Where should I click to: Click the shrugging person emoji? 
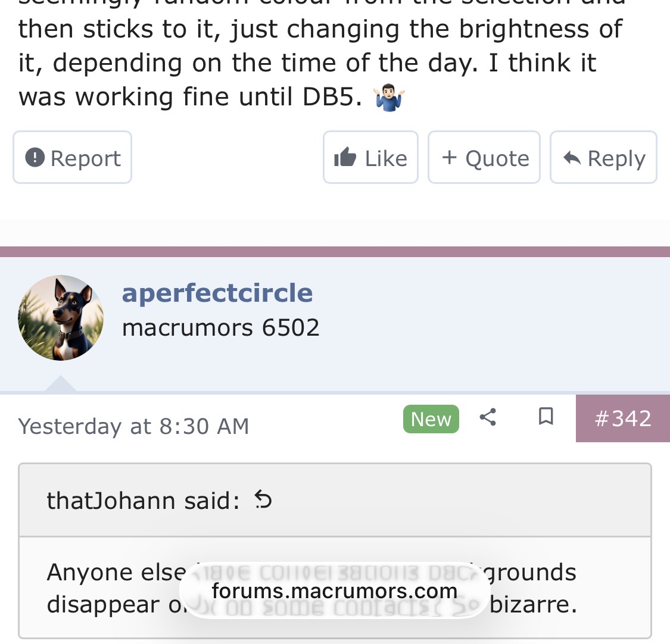click(389, 98)
